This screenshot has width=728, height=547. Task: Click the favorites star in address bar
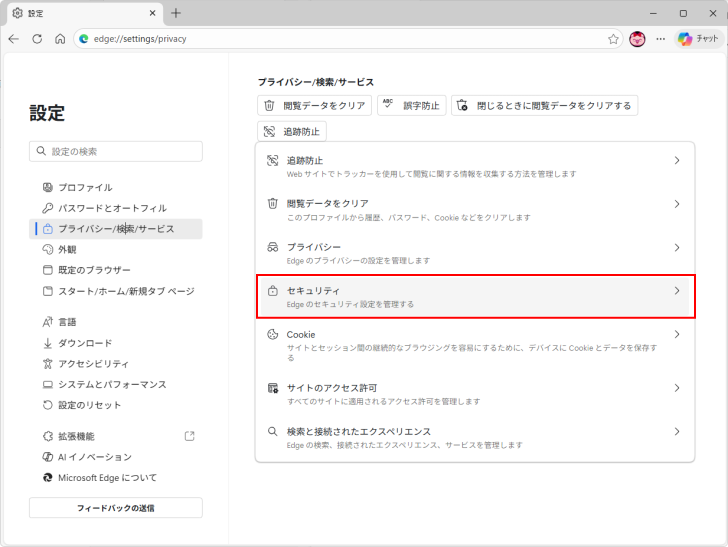pos(613,39)
